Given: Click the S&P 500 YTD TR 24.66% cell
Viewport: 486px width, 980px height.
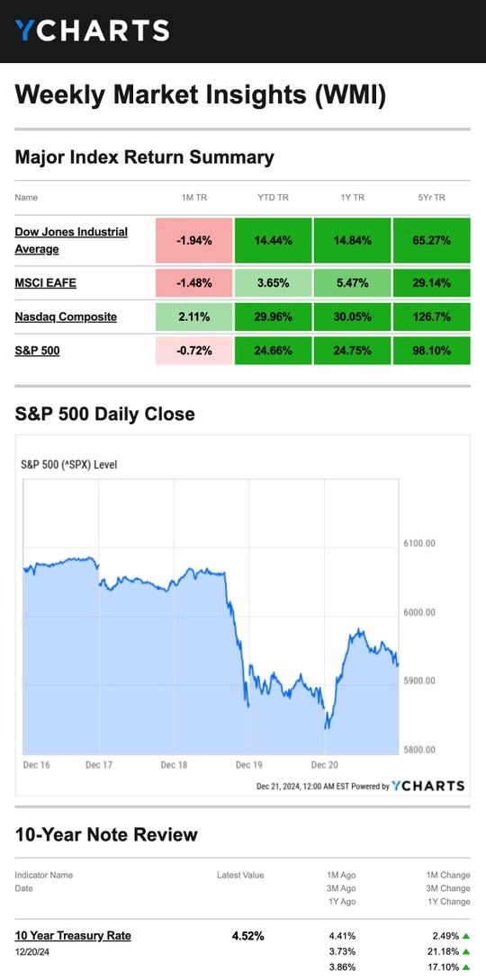Looking at the screenshot, I should [274, 351].
